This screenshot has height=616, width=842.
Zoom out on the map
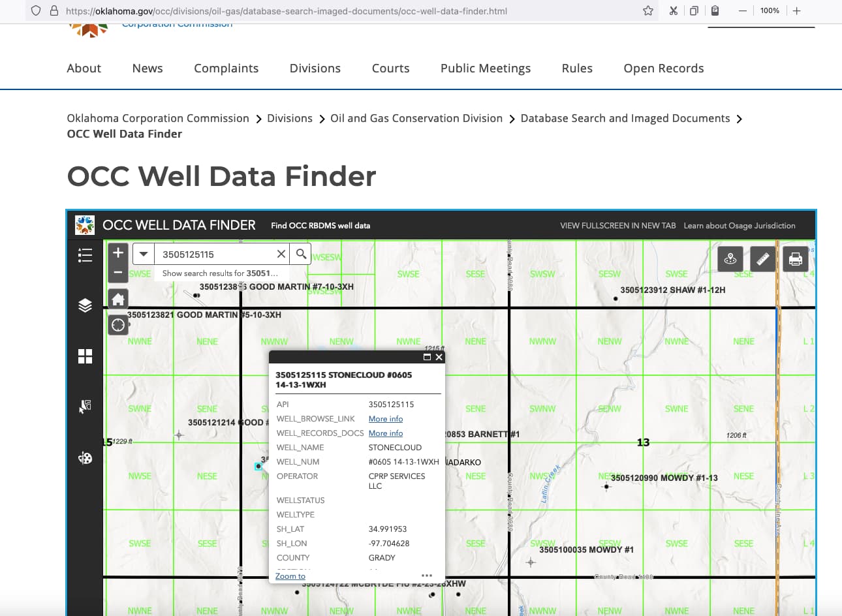click(118, 273)
